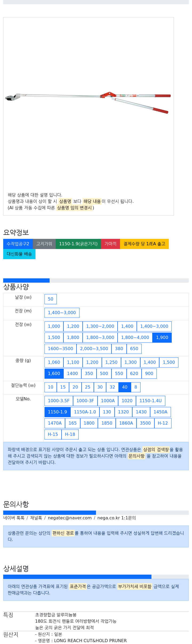The image size is (192, 644).
Task: Pick cutting capacity 32 option
Action: [113, 387]
